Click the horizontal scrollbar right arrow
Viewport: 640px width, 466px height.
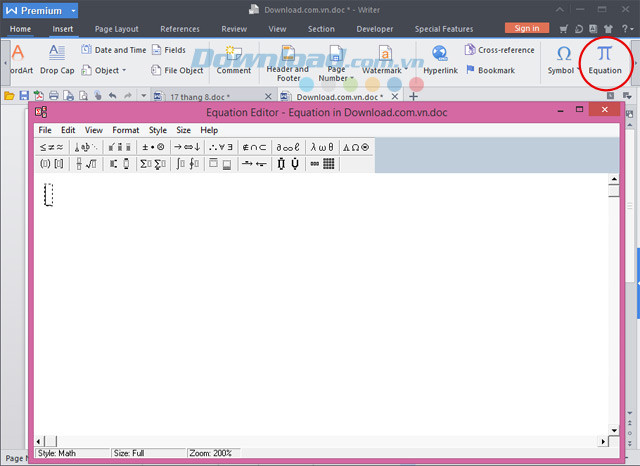(x=602, y=441)
